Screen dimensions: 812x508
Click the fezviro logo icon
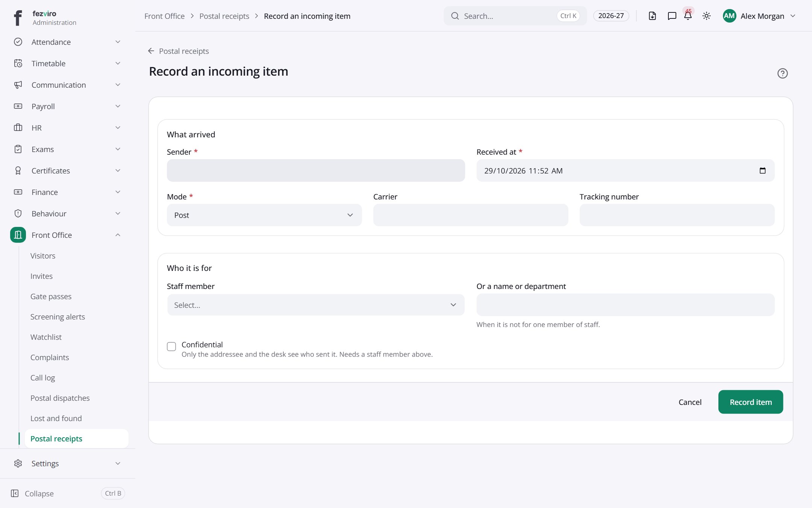pos(18,18)
